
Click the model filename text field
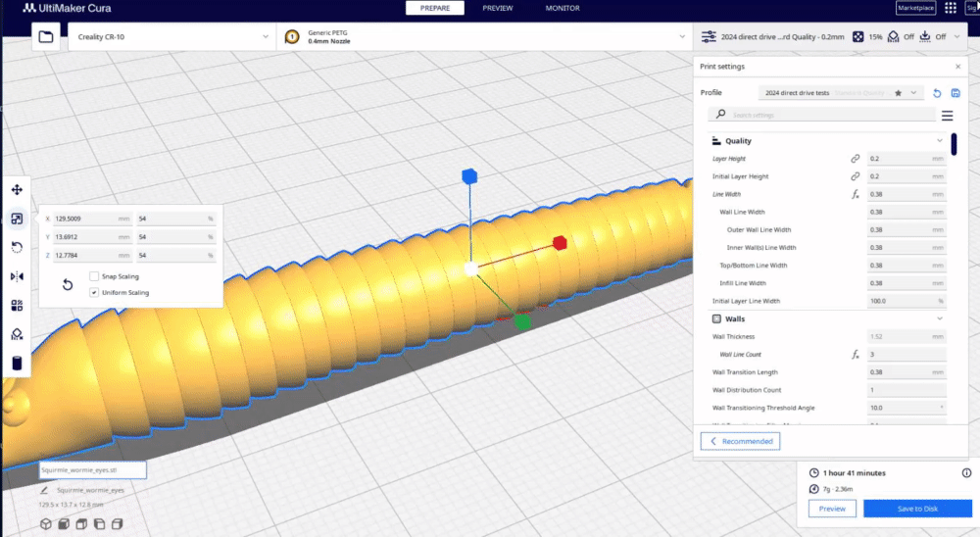click(x=93, y=470)
